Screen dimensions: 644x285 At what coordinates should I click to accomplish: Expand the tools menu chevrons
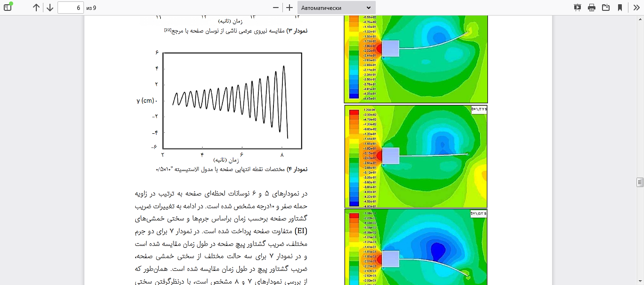click(x=636, y=8)
